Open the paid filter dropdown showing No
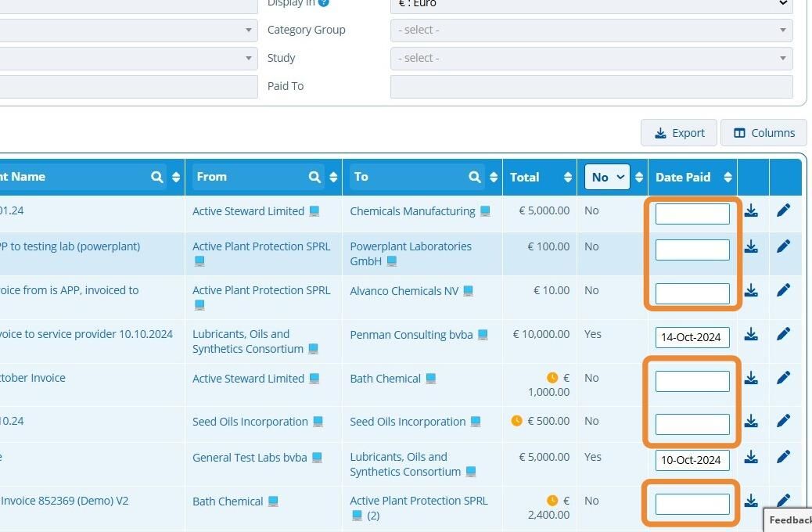This screenshot has height=532, width=812. click(607, 177)
